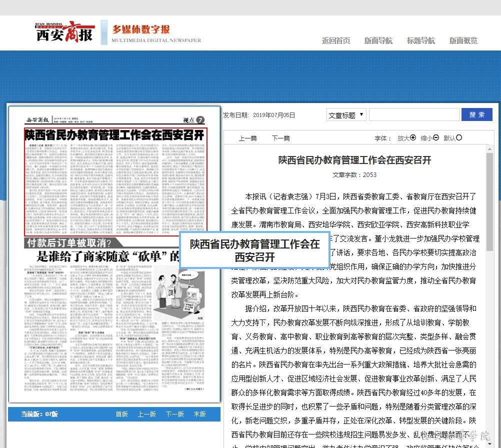Click the plus icon next to 放大
Viewport: 501px width, 448px height.
tap(413, 138)
